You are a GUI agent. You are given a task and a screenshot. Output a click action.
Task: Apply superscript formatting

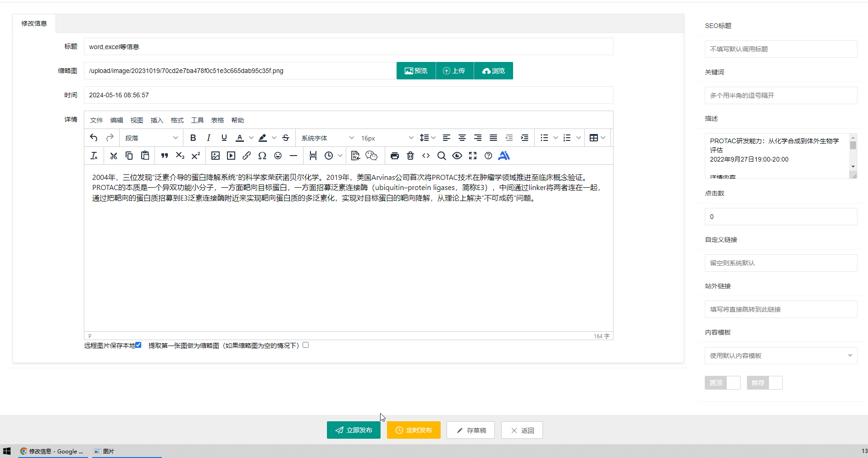pyautogui.click(x=196, y=156)
